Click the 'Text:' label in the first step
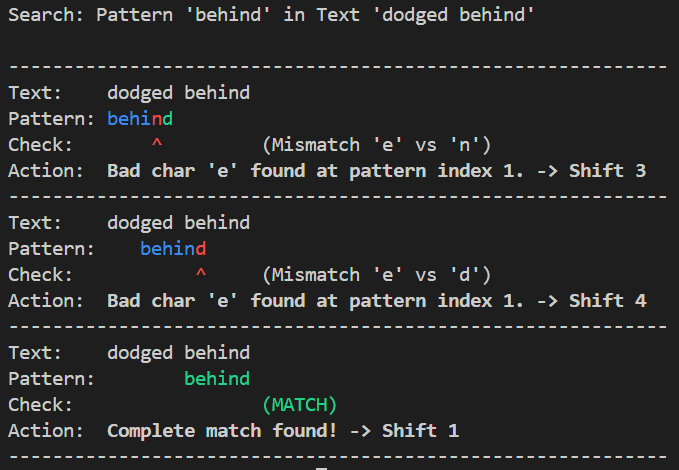679x470 pixels. pyautogui.click(x=35, y=93)
